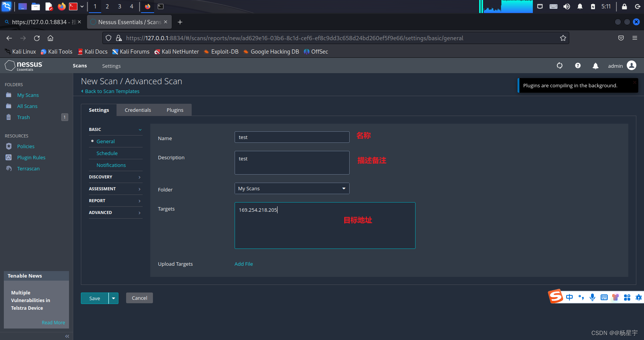The height and width of the screenshot is (340, 644).
Task: Go to browser home page icon
Action: 50,38
